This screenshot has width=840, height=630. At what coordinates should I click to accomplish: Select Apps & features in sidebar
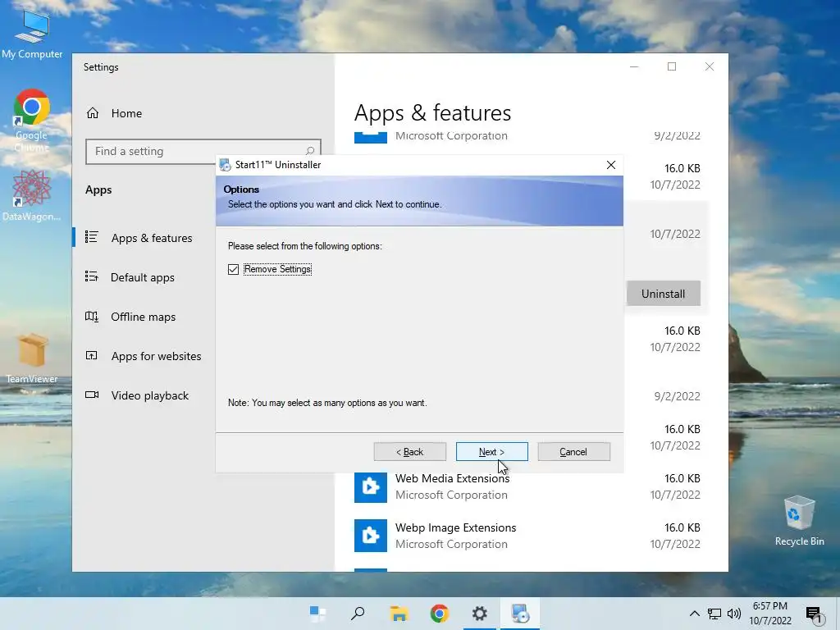[x=152, y=238]
